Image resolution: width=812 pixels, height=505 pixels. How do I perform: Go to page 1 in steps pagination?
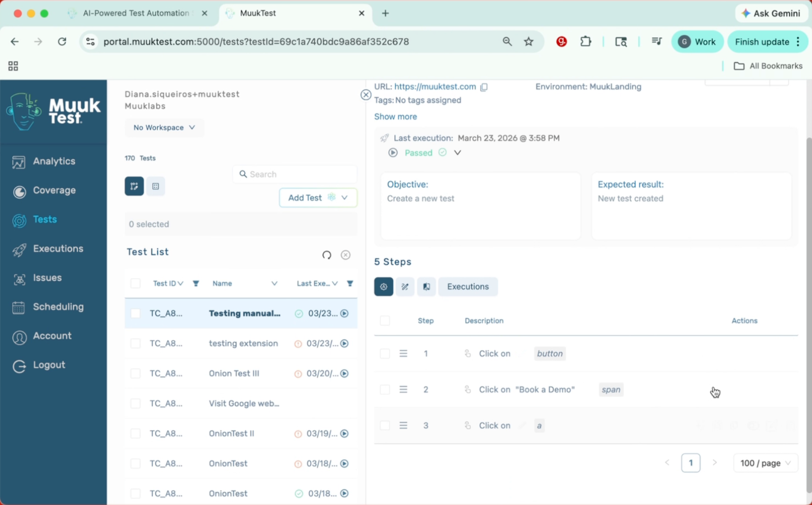691,463
